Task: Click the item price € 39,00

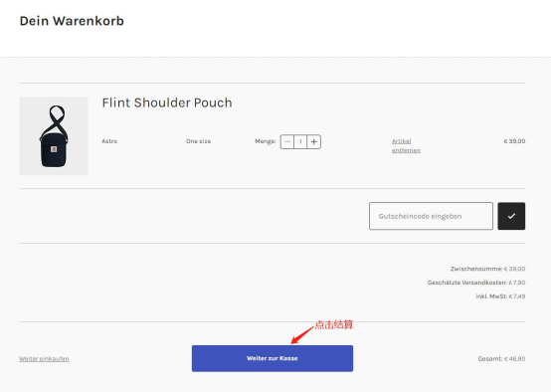Action: coord(514,141)
